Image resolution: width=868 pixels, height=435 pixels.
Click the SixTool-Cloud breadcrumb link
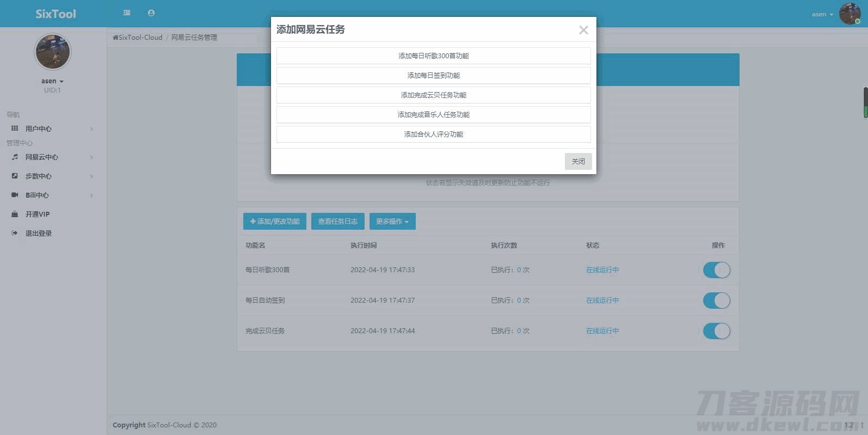[140, 38]
